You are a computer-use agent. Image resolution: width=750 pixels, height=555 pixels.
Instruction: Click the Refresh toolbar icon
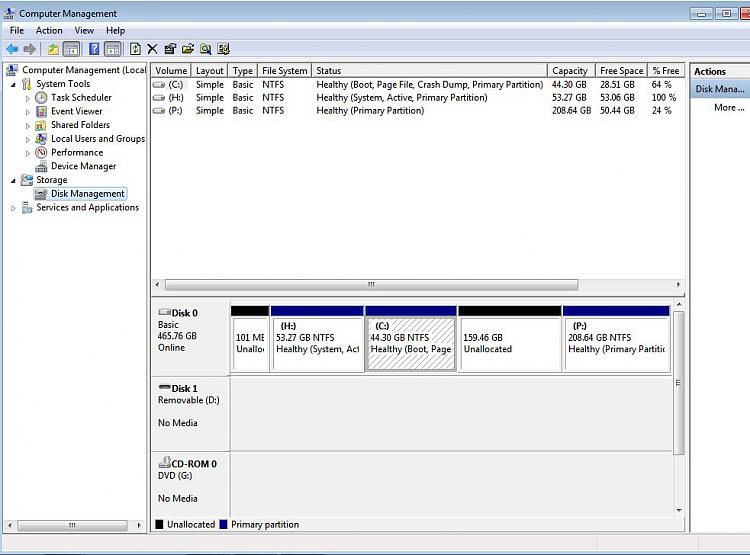pyautogui.click(x=135, y=49)
